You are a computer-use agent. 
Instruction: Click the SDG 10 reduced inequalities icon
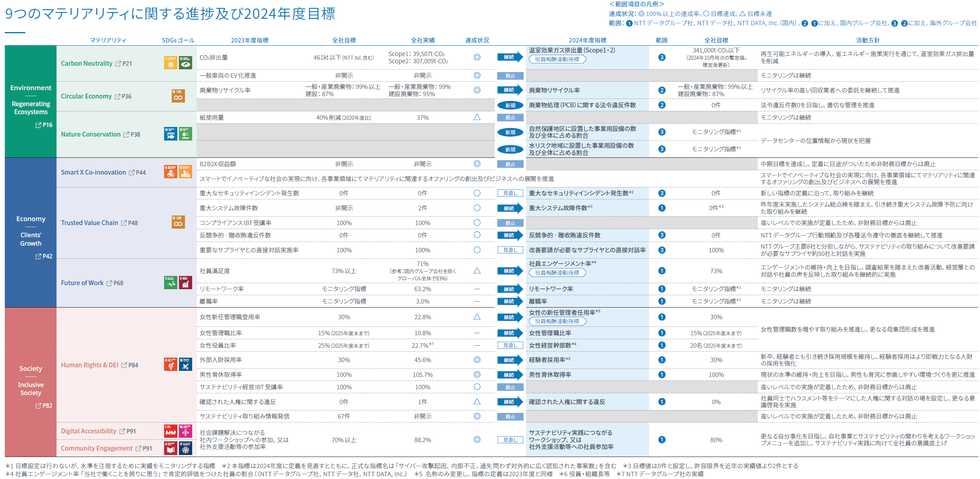point(185,431)
